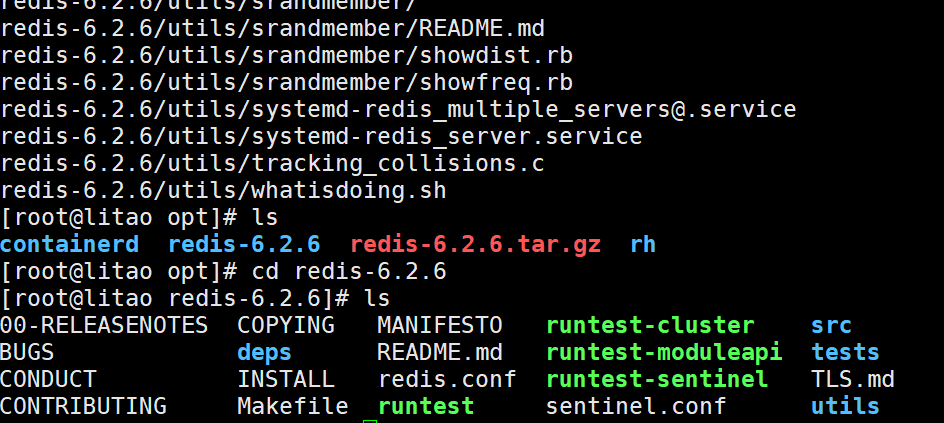Image resolution: width=944 pixels, height=423 pixels.
Task: Click the sentinel.conf file name
Action: tap(636, 406)
